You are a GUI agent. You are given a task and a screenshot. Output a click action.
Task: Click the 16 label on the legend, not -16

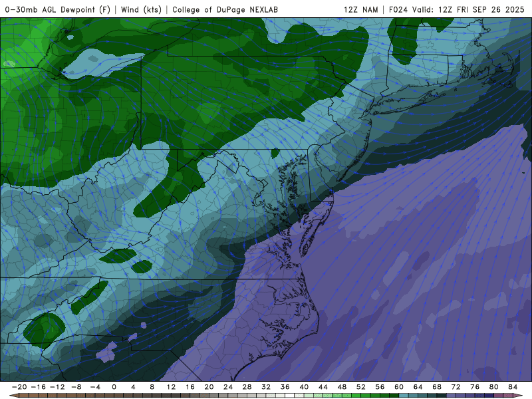[x=190, y=387]
